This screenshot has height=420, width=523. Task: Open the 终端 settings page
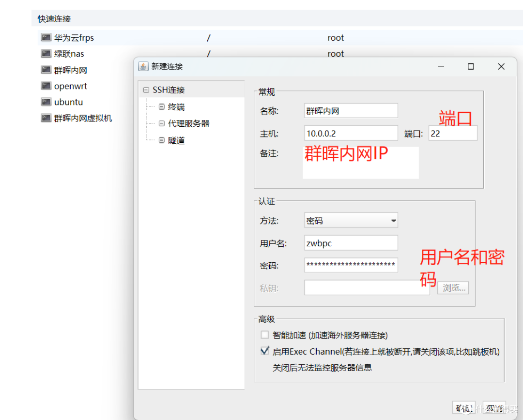click(x=176, y=107)
